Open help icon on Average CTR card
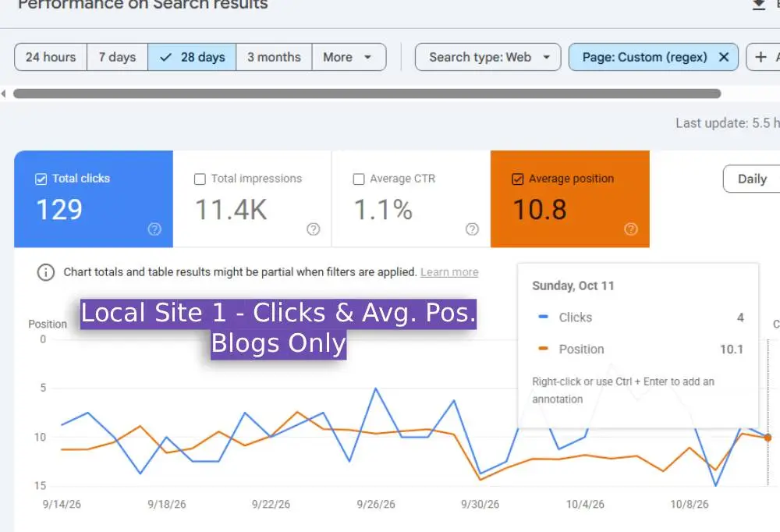Screen dimensions: 780x532 [x=472, y=229]
